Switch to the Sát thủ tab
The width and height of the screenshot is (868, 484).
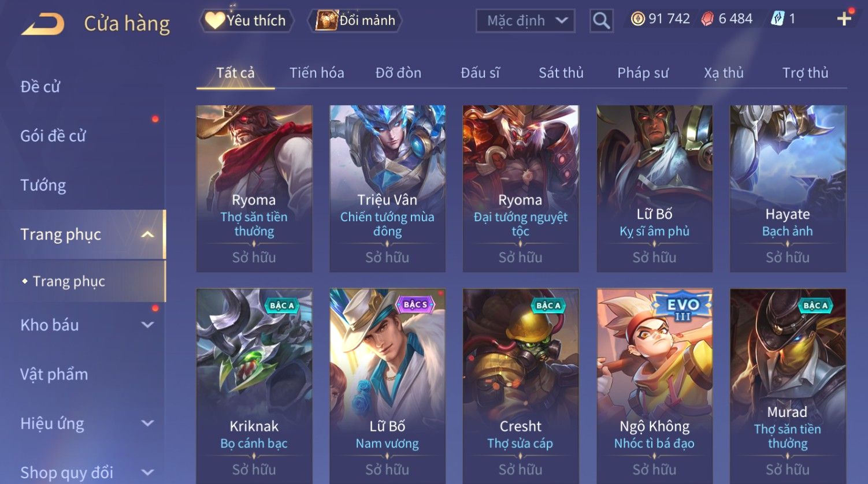561,73
